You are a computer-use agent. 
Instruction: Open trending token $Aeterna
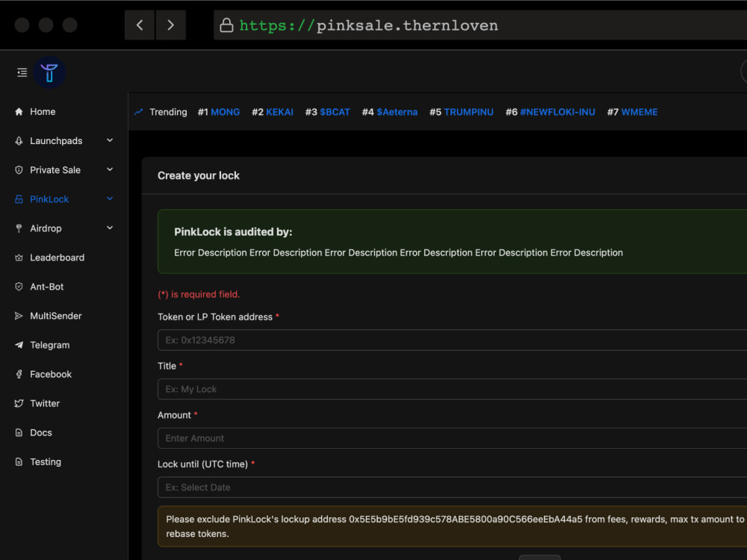[397, 112]
